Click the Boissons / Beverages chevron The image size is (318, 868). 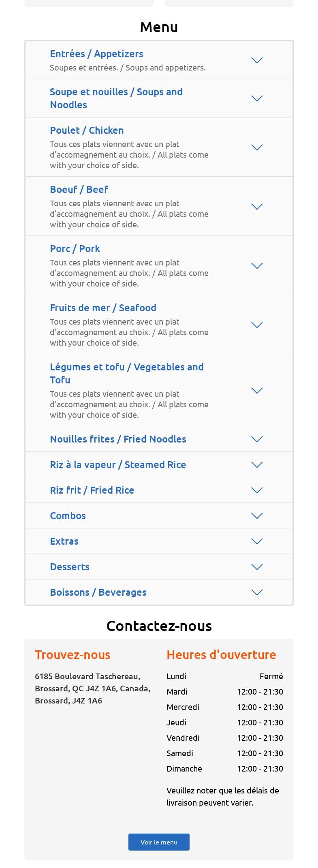[257, 592]
